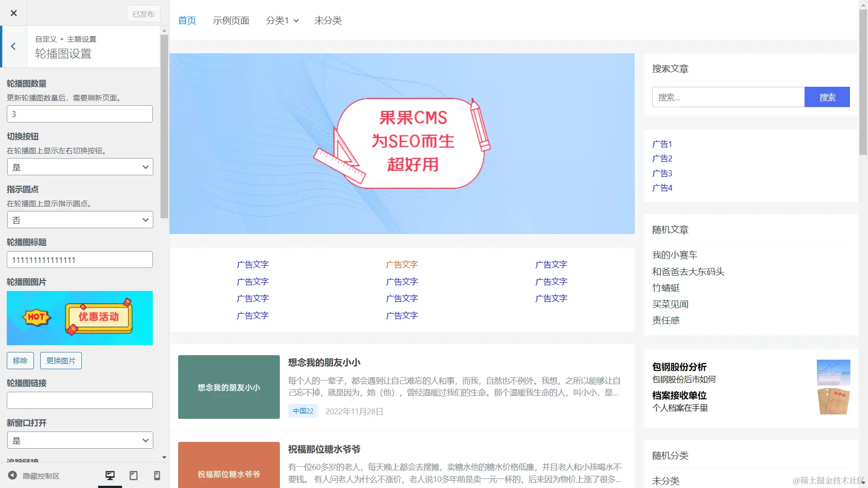
Task: Switch to mobile preview device icon
Action: coord(157,475)
